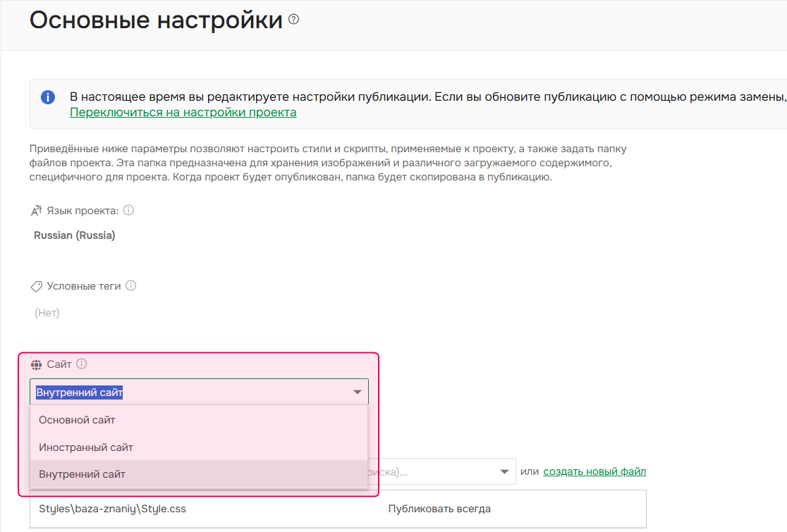
Task: Select the Russian (Russia) language value
Action: pyautogui.click(x=74, y=235)
